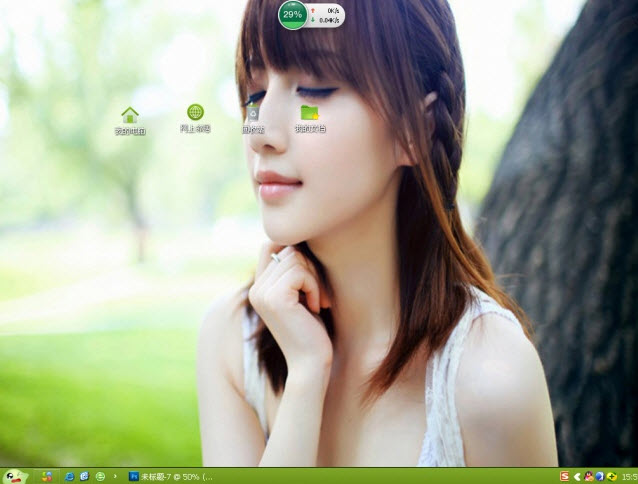Expand the quick launch overflow chevron

coord(115,476)
